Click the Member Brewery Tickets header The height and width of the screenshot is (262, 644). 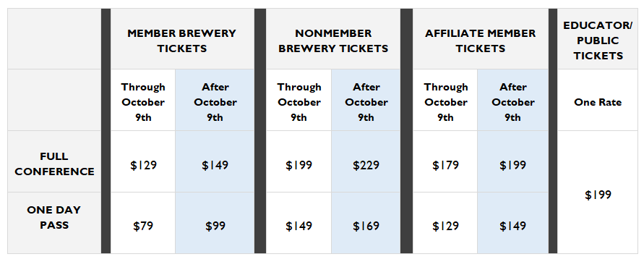point(181,41)
